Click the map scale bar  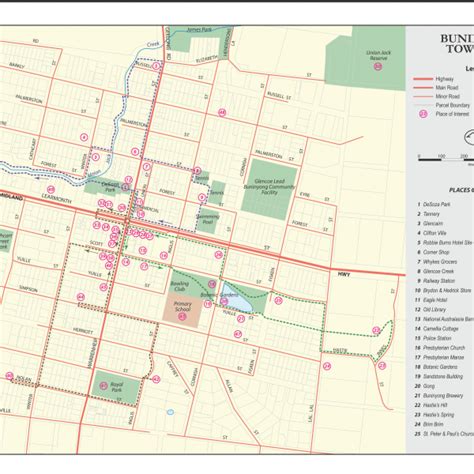click(446, 159)
